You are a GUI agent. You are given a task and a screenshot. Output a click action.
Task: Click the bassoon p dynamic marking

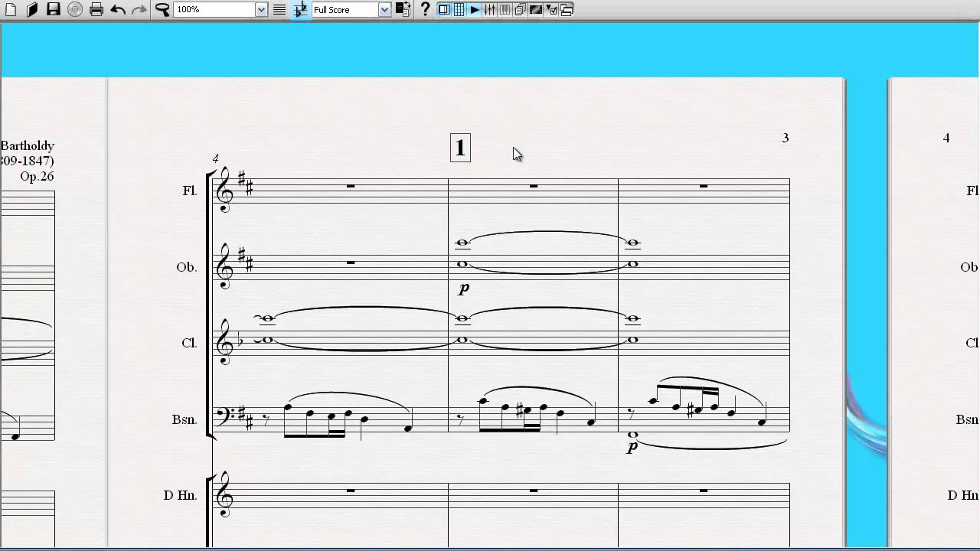coord(632,448)
